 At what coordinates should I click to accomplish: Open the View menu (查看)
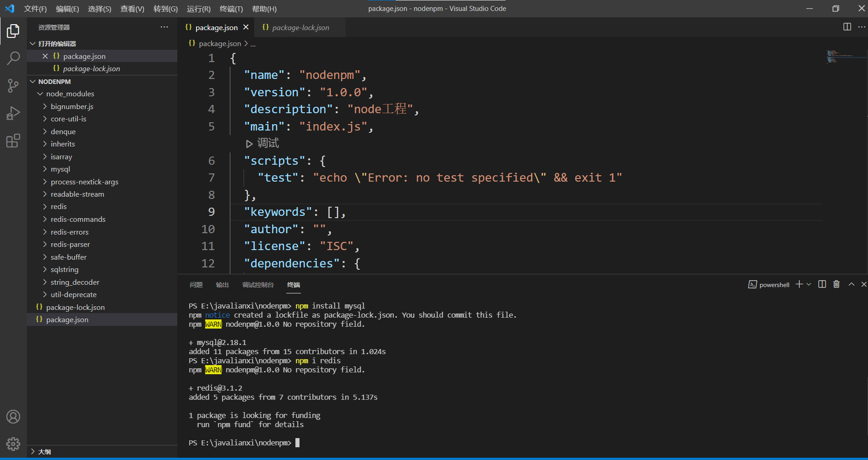pos(132,9)
